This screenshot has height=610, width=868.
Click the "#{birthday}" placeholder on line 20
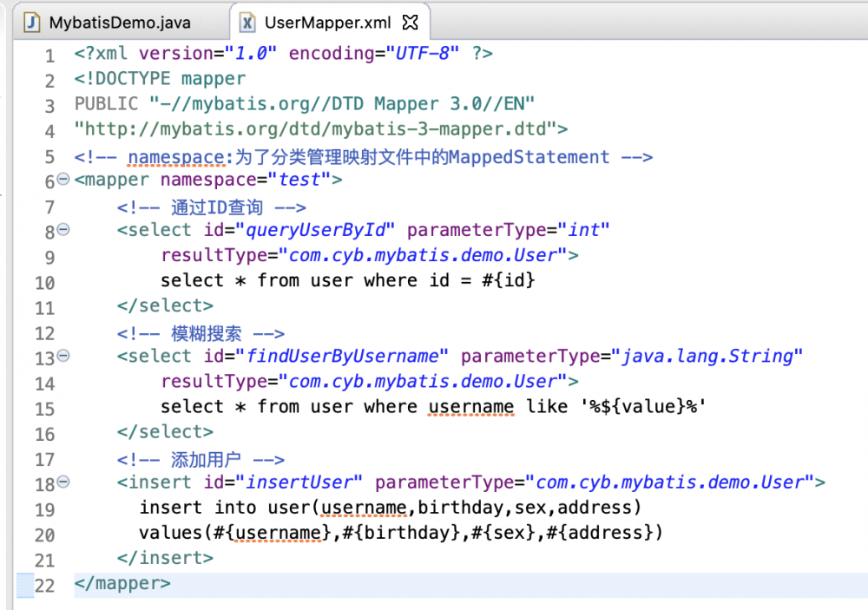[x=401, y=533]
